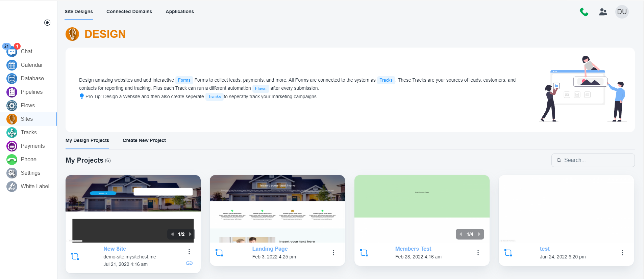Toggle the sidebar radio circle button
The width and height of the screenshot is (644, 279).
tap(47, 23)
